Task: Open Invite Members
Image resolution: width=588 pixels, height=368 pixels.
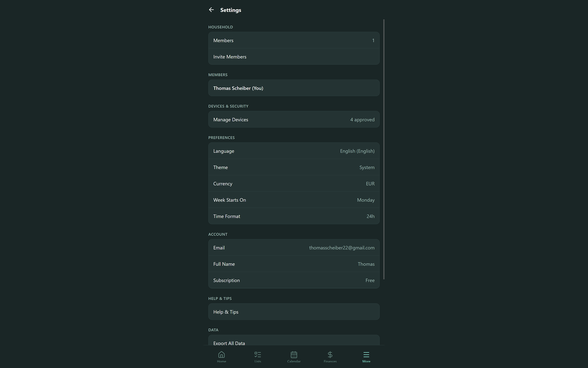Action: pos(294,56)
